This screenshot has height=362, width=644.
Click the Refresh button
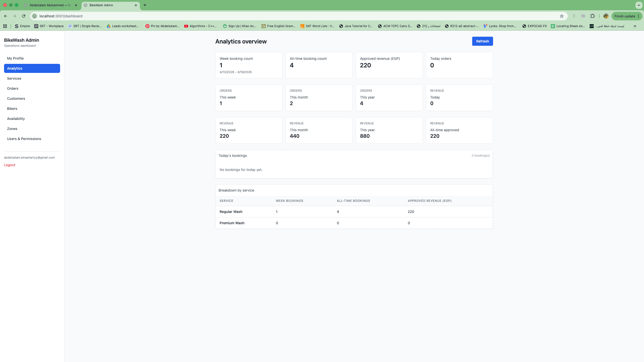coord(482,41)
